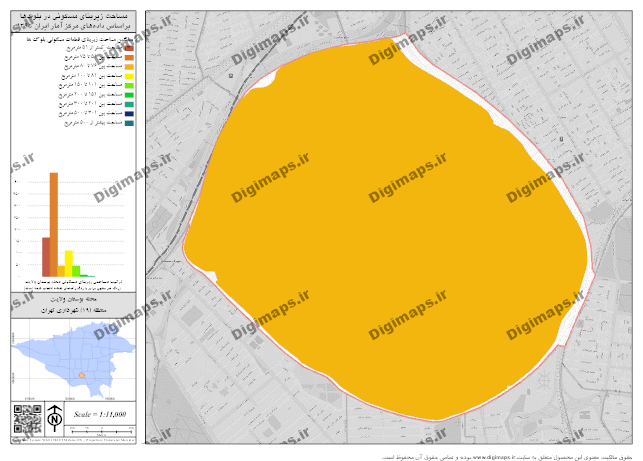Screen dimensions: 643x461
Task: Click the map title 'مساحت زیربنای مسکونی در بلوک‌ها'
Action: click(x=74, y=16)
